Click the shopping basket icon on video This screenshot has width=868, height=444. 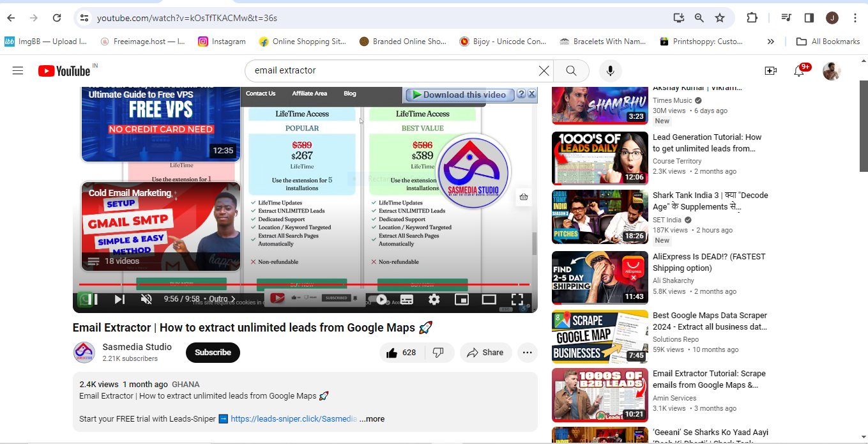pyautogui.click(x=524, y=197)
